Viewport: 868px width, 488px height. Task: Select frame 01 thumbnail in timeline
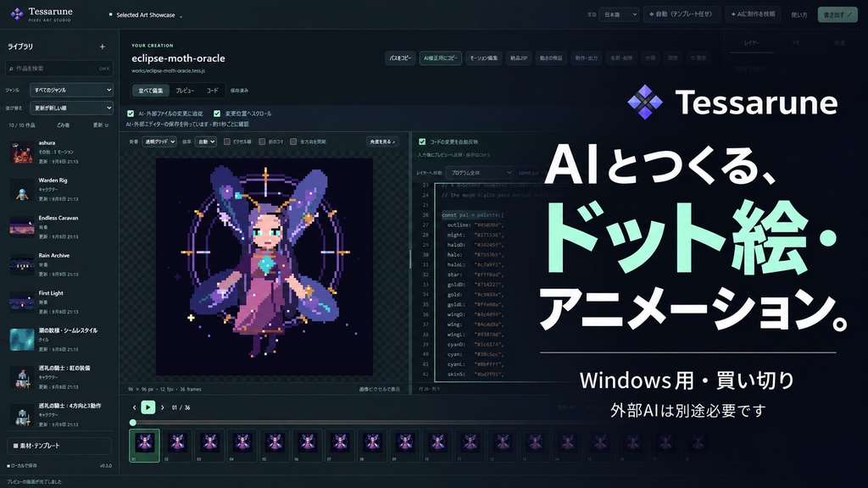[144, 446]
